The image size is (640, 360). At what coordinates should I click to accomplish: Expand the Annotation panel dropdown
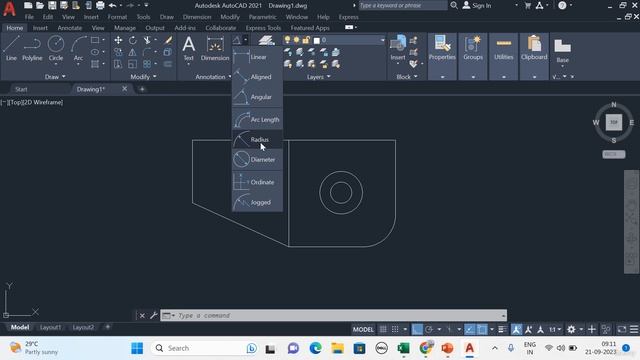click(x=212, y=77)
